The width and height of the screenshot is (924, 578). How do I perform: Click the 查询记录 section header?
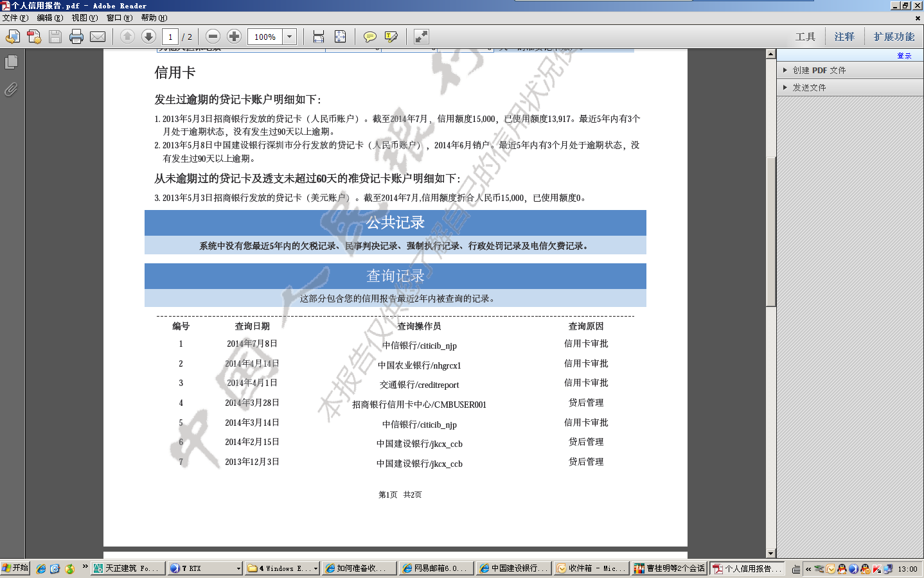click(x=395, y=276)
